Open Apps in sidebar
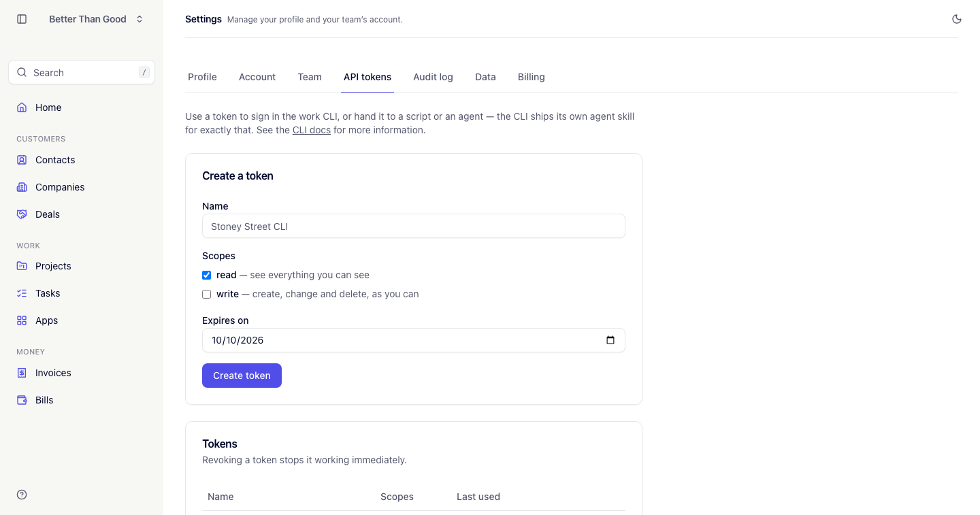 pos(82,320)
